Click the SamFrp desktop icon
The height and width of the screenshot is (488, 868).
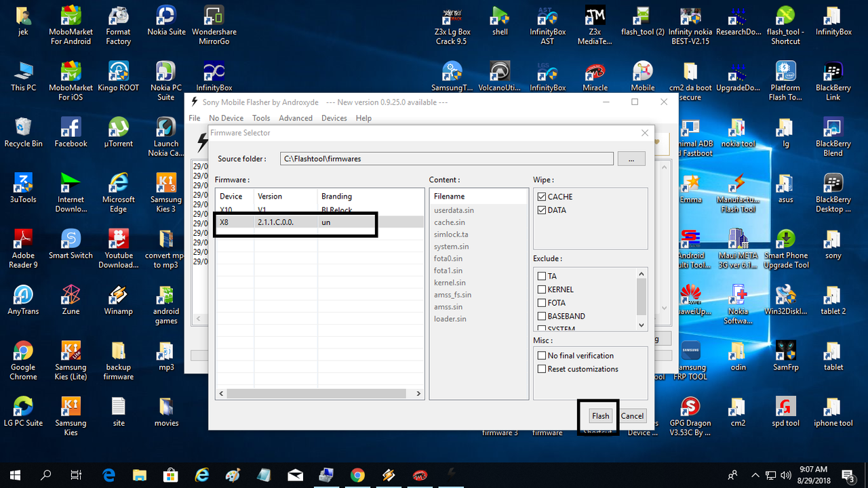click(x=785, y=355)
